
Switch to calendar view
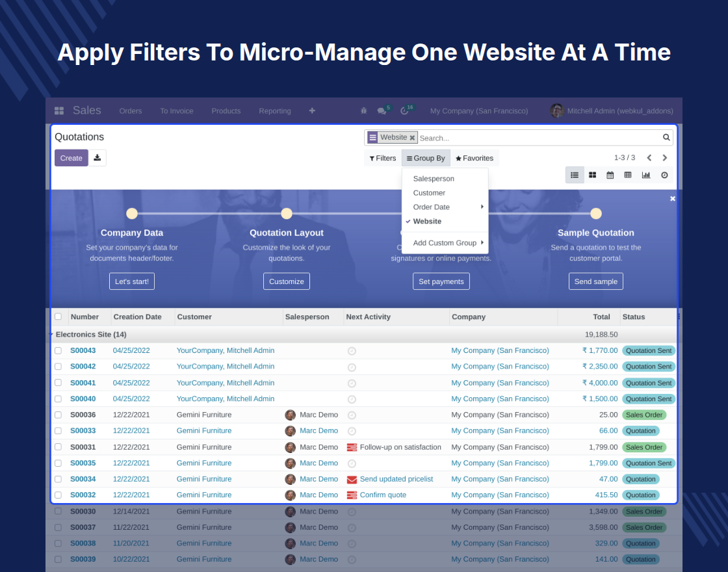tap(610, 175)
